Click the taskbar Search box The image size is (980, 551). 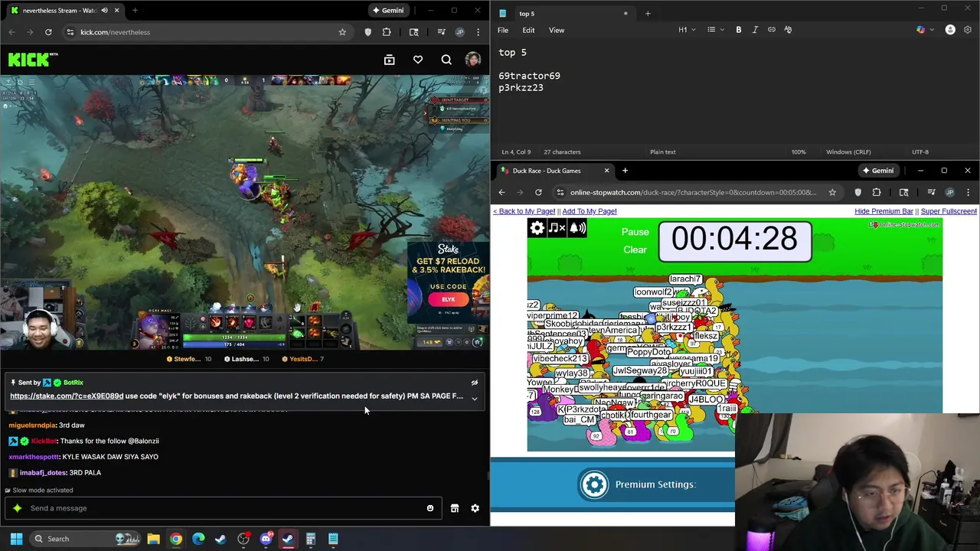click(x=83, y=539)
